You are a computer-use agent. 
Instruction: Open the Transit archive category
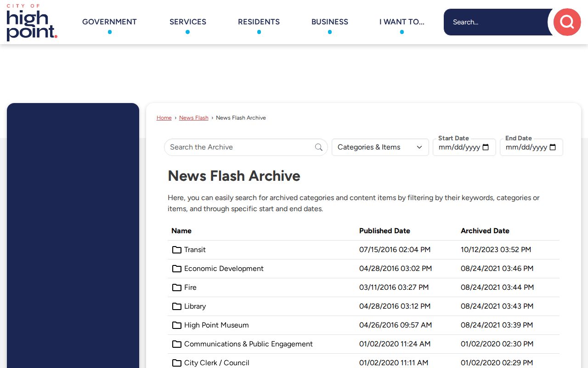click(x=195, y=250)
